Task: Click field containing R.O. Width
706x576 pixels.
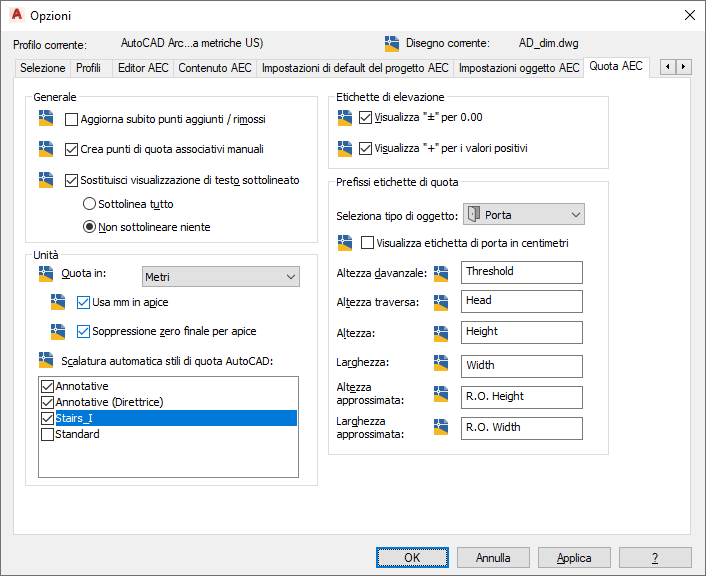Action: point(521,428)
